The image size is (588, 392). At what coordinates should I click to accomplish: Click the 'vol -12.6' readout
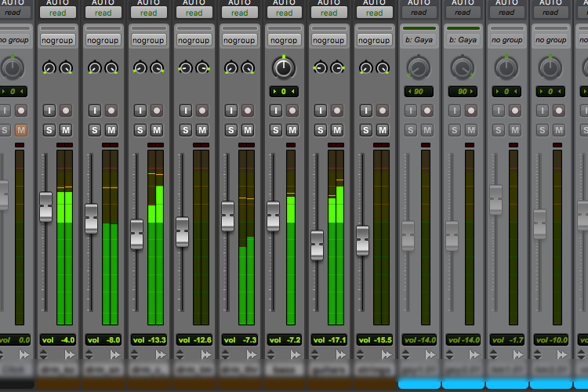coord(194,340)
